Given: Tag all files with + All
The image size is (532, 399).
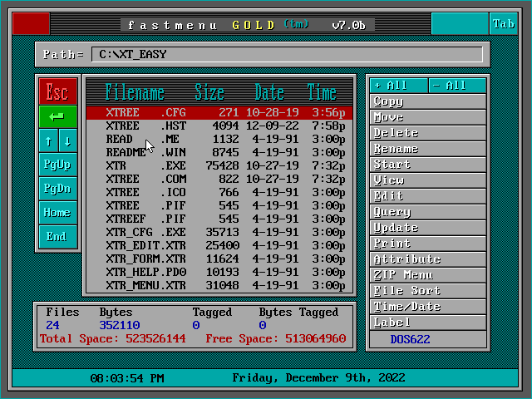Looking at the screenshot, I should pos(399,86).
